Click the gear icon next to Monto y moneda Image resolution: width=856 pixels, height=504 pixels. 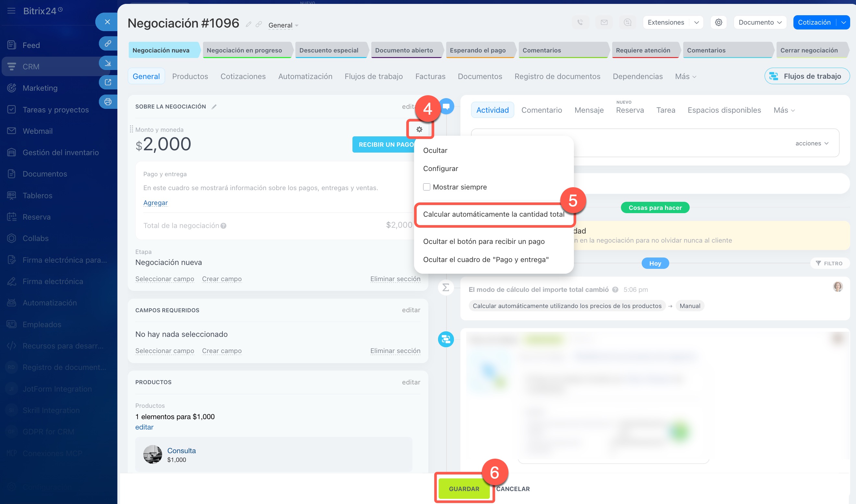[x=419, y=129]
